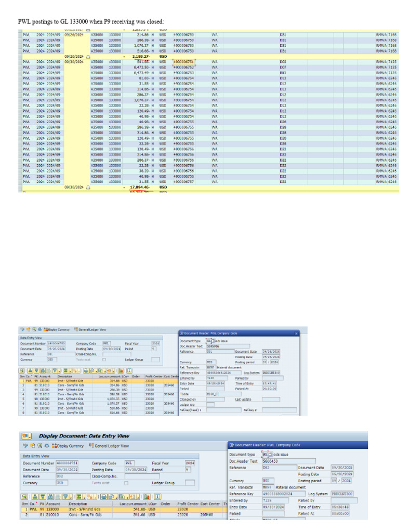Click Reference Key field in lower Document Header dialog
399x532 pixels.
[x=284, y=494]
